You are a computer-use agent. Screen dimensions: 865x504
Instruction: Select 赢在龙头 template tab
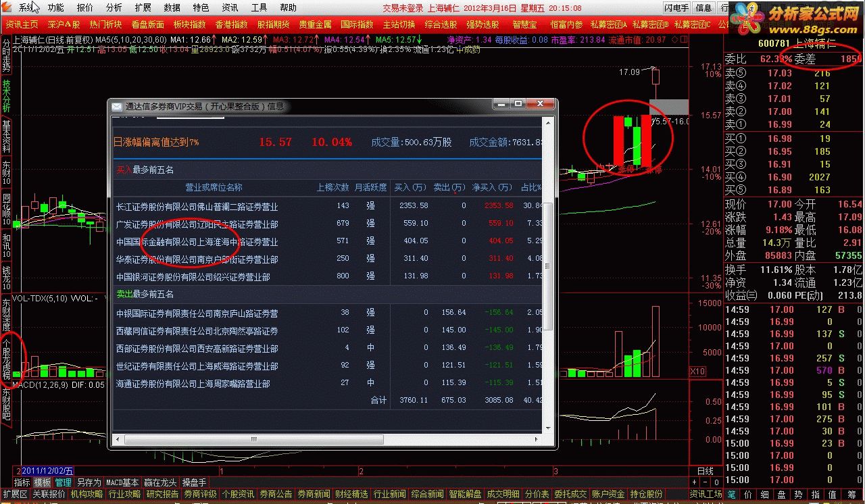[x=161, y=482]
